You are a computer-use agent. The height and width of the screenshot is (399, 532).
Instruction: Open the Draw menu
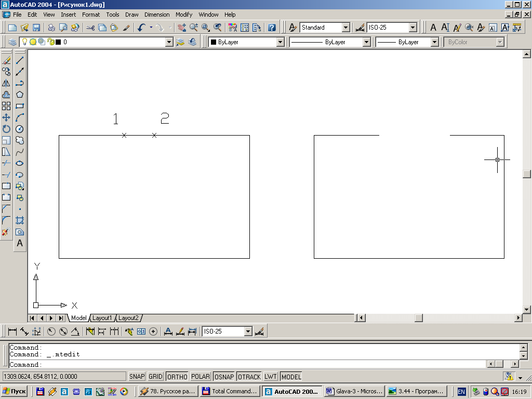[x=131, y=15]
